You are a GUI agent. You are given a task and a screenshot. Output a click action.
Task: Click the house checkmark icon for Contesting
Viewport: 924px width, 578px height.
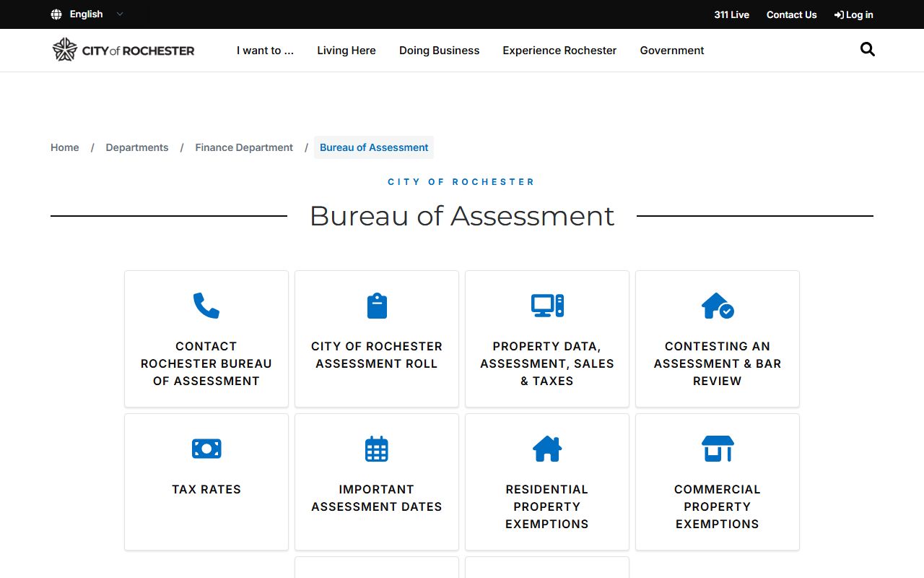(x=718, y=306)
